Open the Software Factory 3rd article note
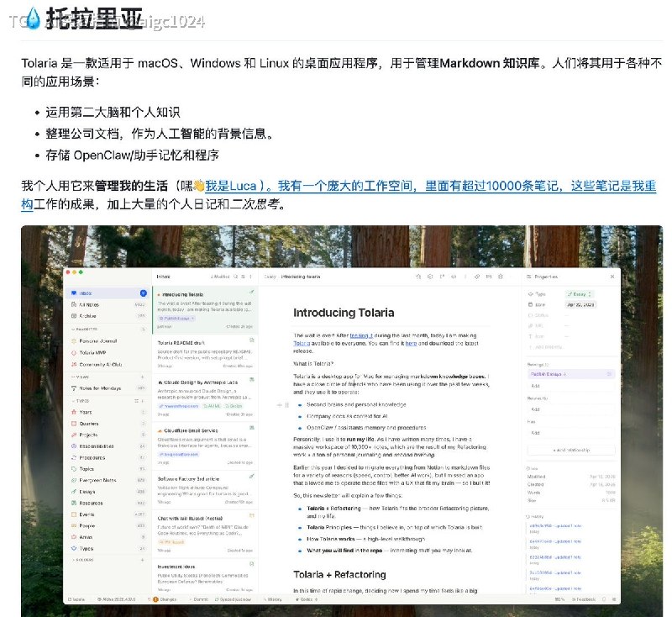This screenshot has height=617, width=672. [x=205, y=489]
